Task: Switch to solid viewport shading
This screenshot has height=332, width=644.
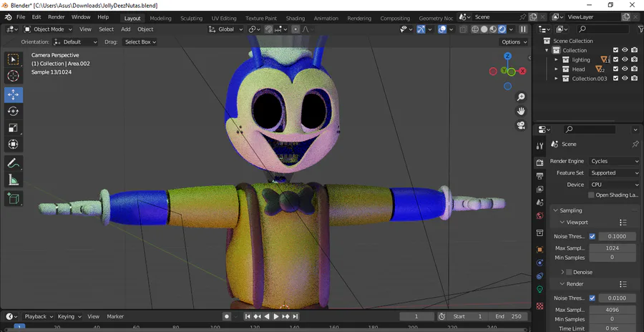Action: tap(484, 29)
